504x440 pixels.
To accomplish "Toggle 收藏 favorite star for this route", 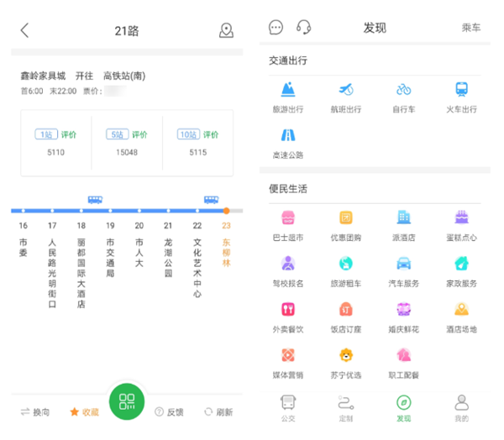I will click(x=84, y=412).
